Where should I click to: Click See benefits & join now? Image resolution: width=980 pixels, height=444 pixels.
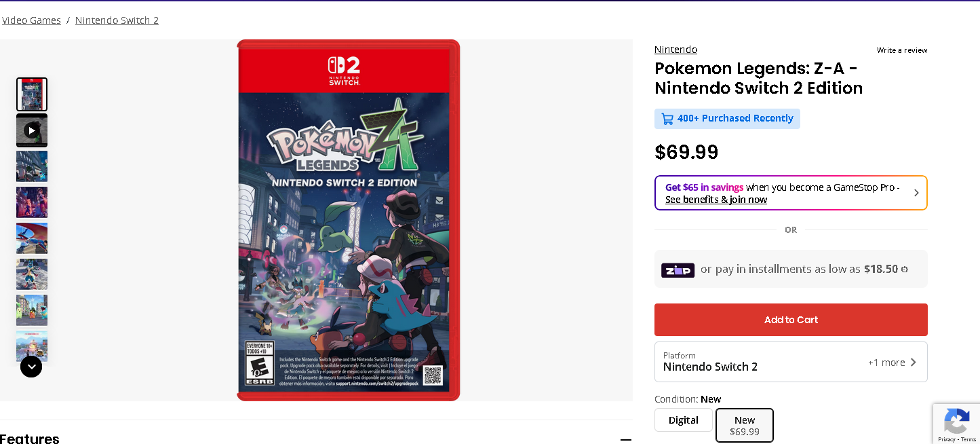pos(716,200)
